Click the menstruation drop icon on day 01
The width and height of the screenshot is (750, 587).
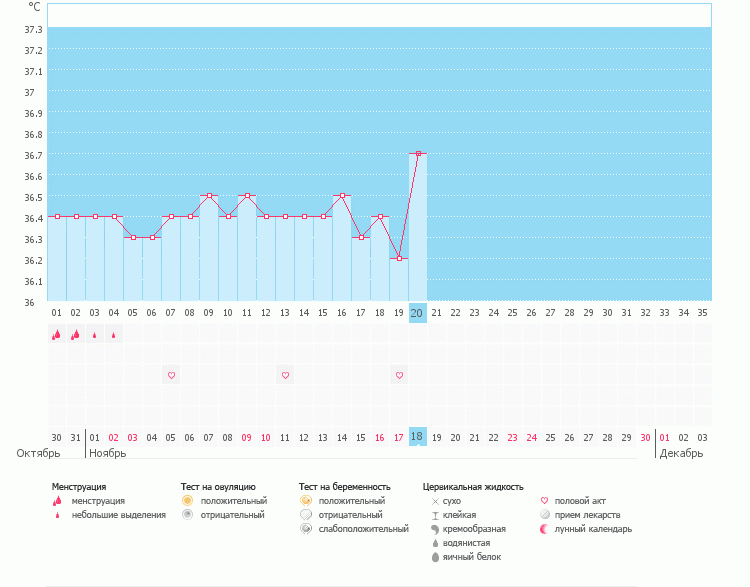[57, 335]
